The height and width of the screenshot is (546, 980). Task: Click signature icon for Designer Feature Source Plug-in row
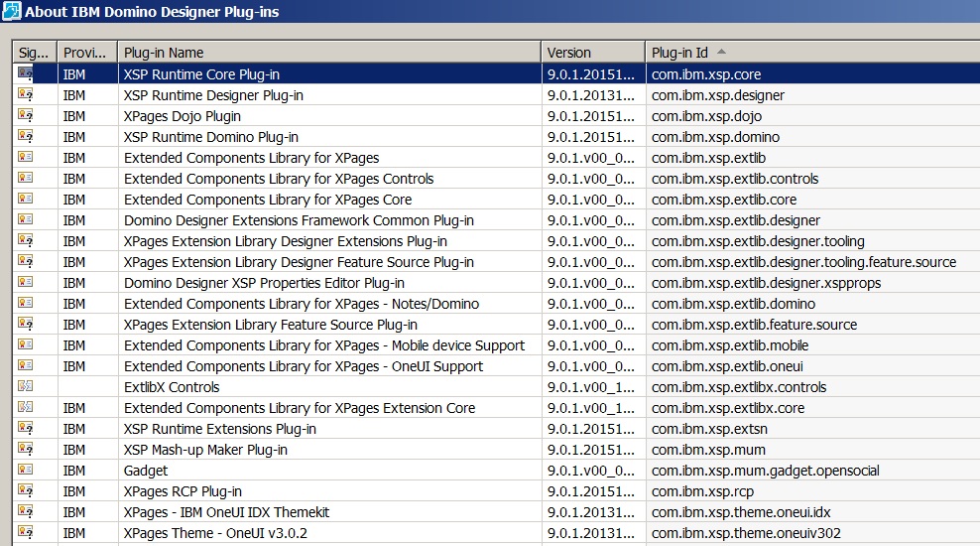click(25, 261)
